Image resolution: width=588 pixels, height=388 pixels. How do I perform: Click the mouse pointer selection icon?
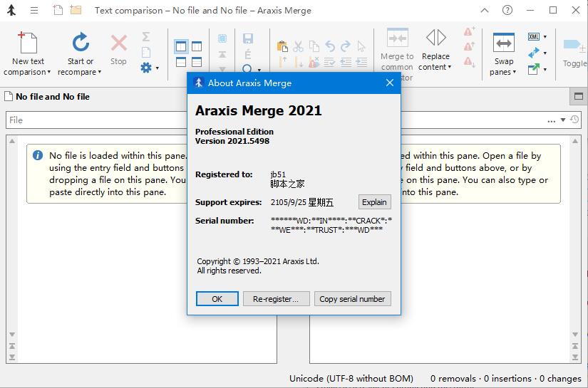(x=361, y=46)
